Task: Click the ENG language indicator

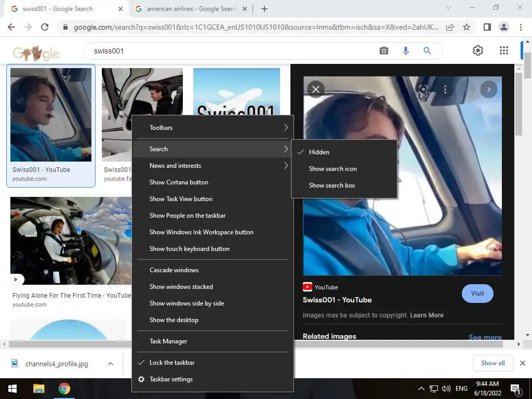Action: coord(461,389)
